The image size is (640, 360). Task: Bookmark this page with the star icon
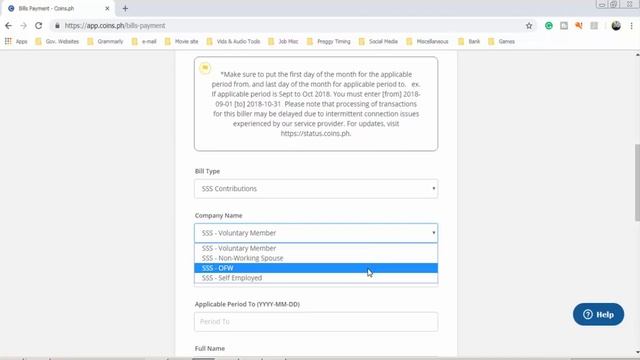point(529,26)
